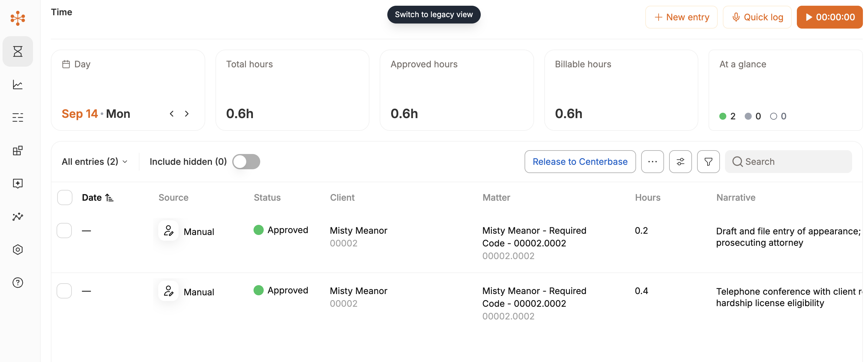Click the Narrative column header

pos(736,197)
